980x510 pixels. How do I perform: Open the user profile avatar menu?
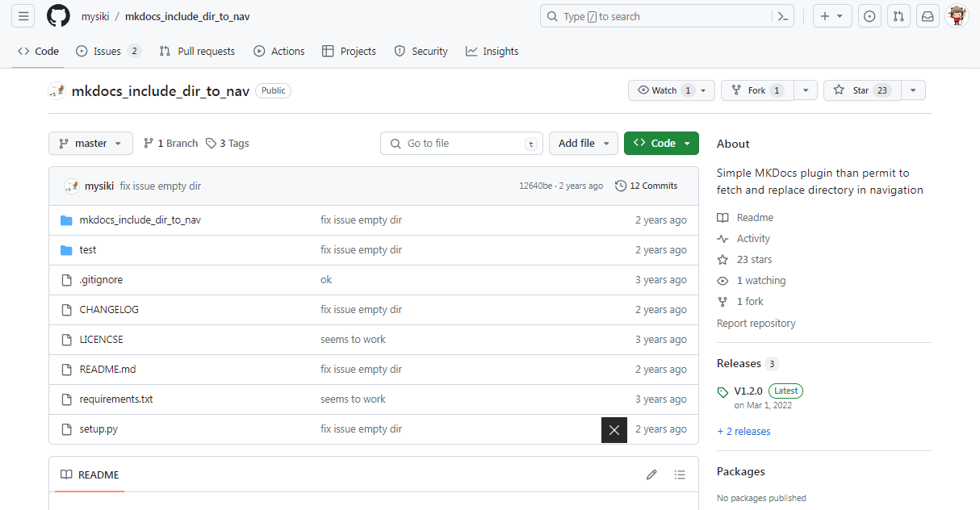pyautogui.click(x=957, y=16)
